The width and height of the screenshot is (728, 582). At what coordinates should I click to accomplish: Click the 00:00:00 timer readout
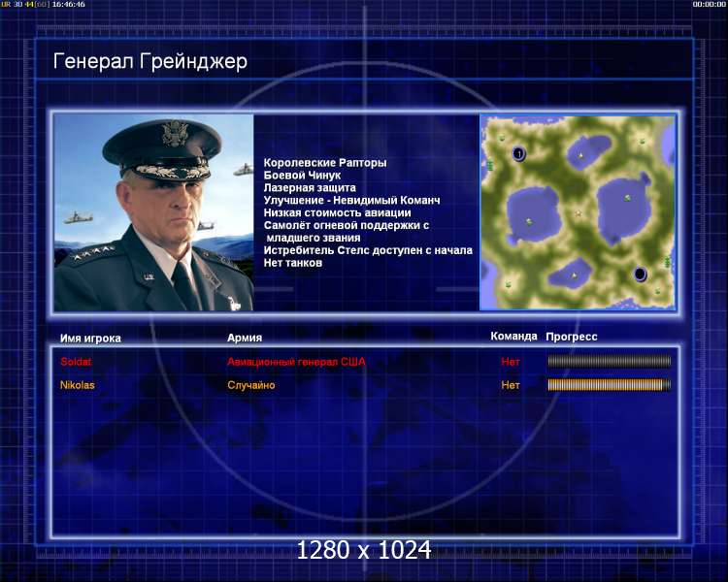click(709, 4)
